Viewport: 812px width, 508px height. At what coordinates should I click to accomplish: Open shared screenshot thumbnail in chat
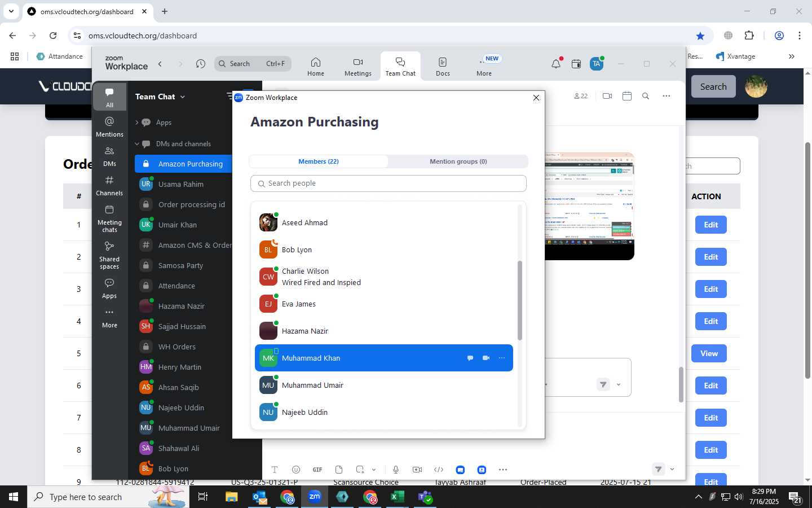click(589, 206)
